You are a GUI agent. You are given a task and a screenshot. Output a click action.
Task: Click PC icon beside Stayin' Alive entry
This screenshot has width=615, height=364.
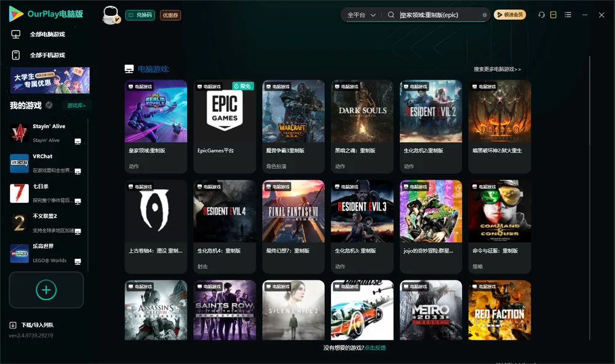pyautogui.click(x=77, y=141)
